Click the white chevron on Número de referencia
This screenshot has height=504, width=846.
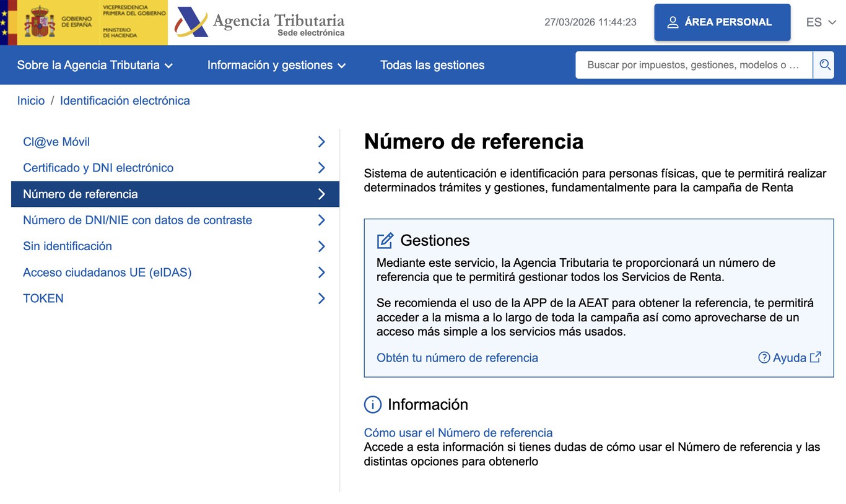coord(321,194)
